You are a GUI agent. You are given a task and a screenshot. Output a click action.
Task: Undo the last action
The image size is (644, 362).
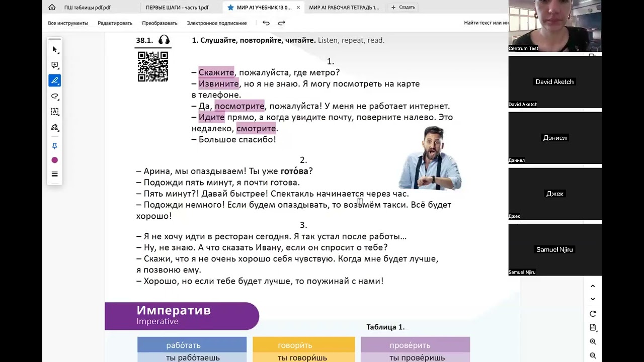pyautogui.click(x=266, y=23)
